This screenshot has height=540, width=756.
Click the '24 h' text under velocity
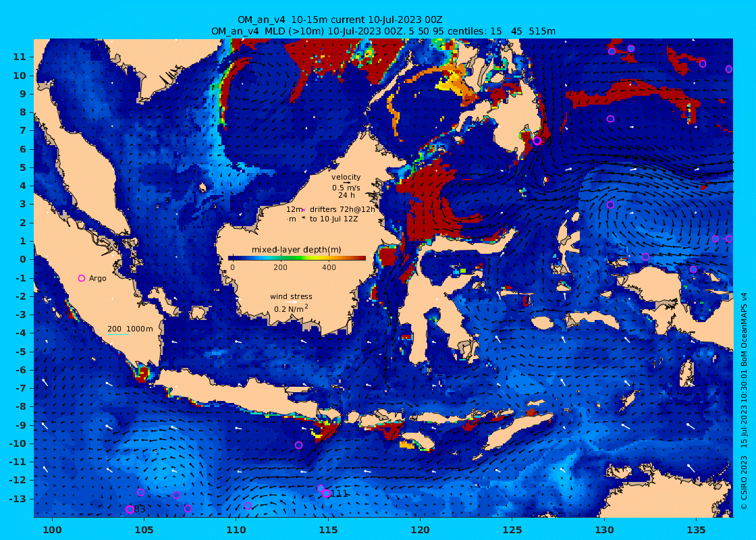click(346, 195)
